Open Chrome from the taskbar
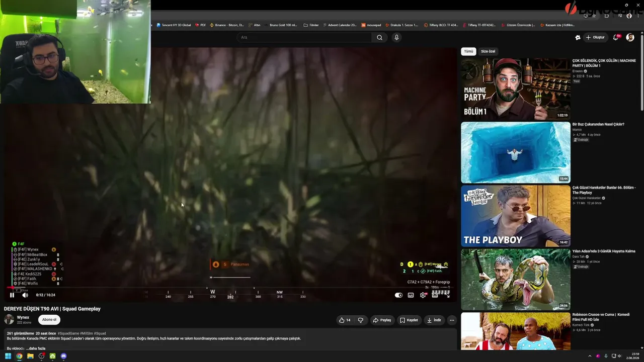Image resolution: width=644 pixels, height=362 pixels. [19, 356]
